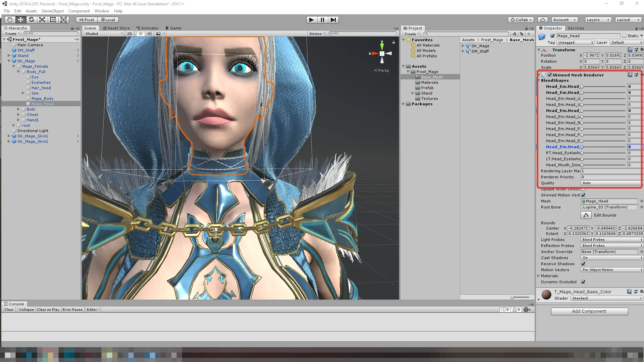The height and width of the screenshot is (362, 644).
Task: Toggle Receive Shadows checkbox
Action: tap(583, 264)
